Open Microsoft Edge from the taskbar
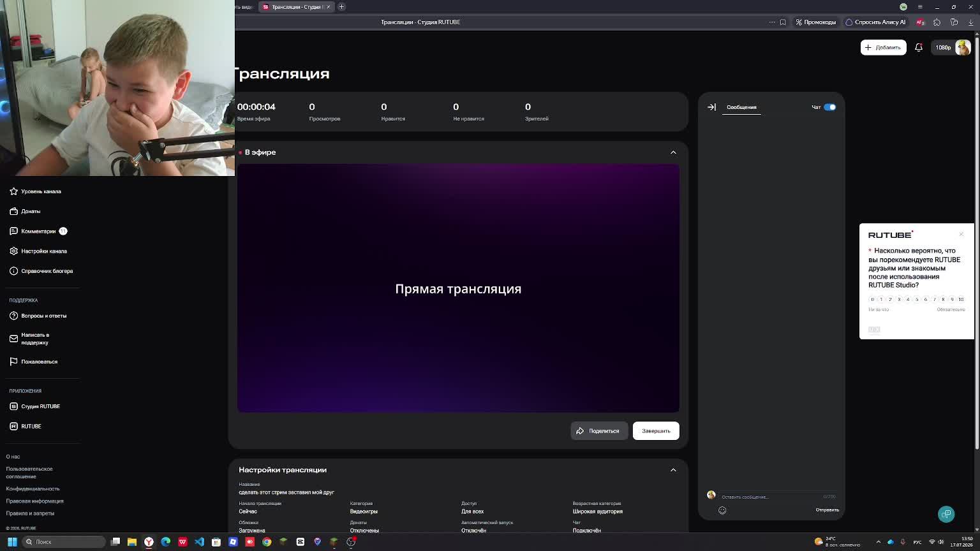The width and height of the screenshot is (980, 551). (166, 541)
